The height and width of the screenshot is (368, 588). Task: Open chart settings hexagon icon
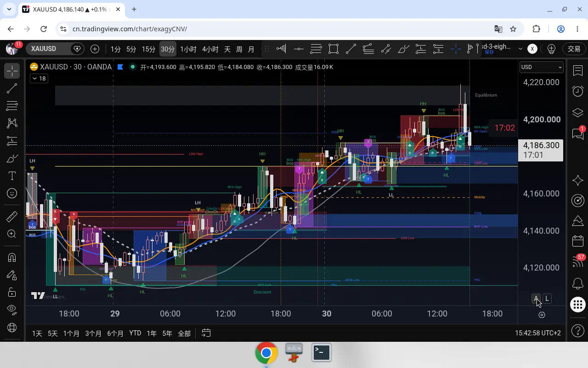click(542, 315)
